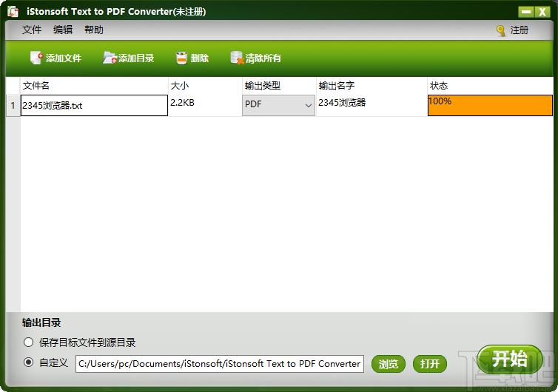Click the 打开 open button
558x392 pixels.
point(429,364)
